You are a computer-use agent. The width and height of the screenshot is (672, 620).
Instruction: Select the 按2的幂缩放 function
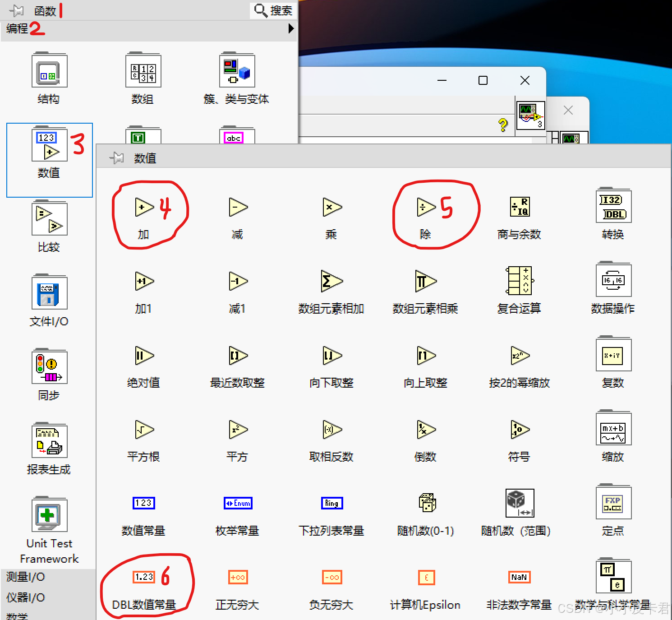(520, 356)
